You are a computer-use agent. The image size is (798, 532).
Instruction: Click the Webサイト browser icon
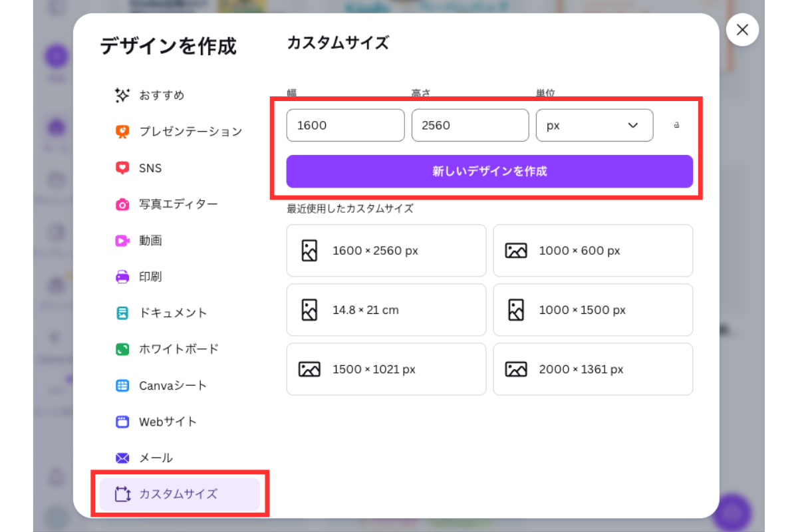122,422
